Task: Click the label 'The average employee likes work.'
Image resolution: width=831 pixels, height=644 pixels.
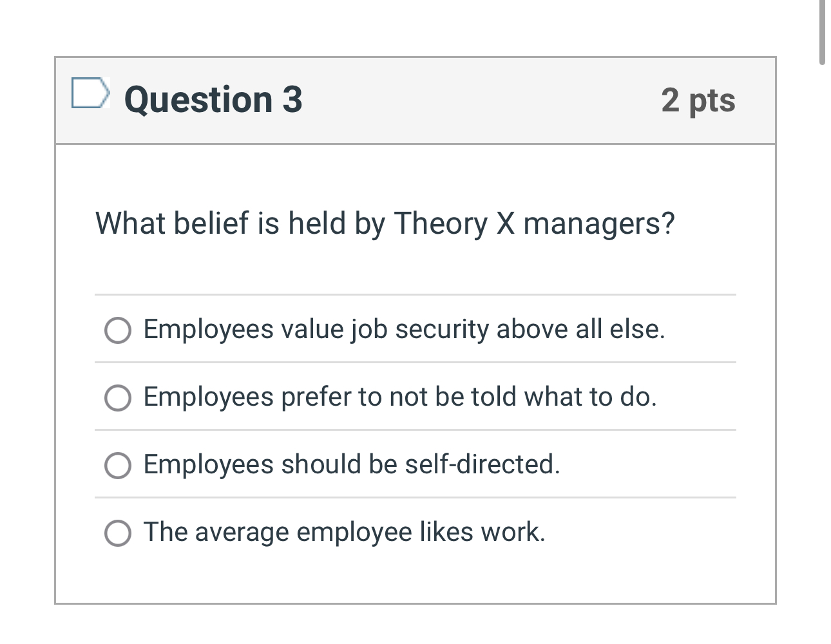Action: click(344, 532)
